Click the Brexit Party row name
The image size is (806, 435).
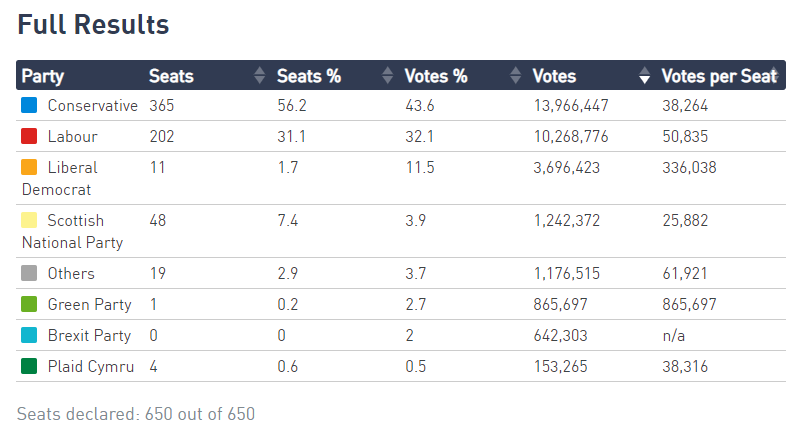(x=90, y=335)
